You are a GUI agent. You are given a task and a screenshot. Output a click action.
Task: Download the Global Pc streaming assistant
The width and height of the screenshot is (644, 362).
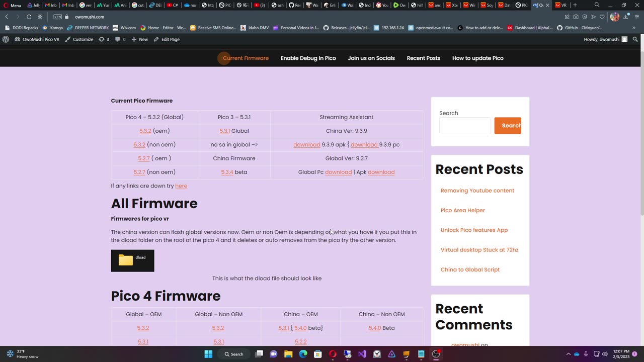pyautogui.click(x=338, y=172)
